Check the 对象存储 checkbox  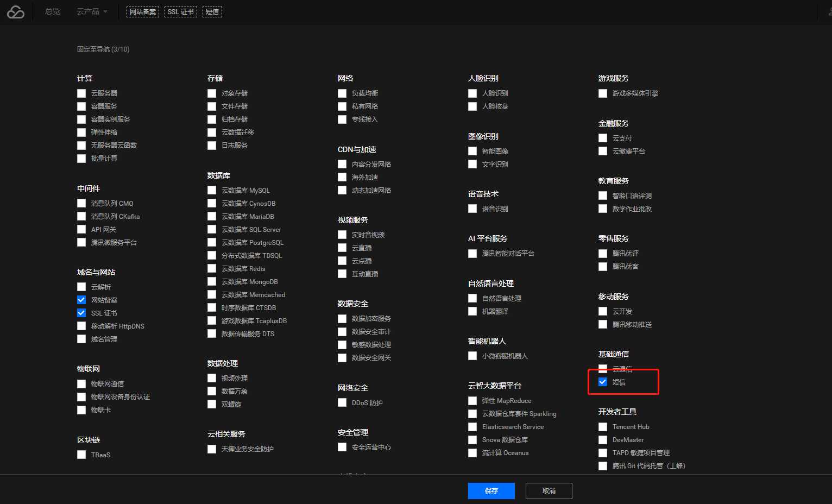[x=212, y=93]
